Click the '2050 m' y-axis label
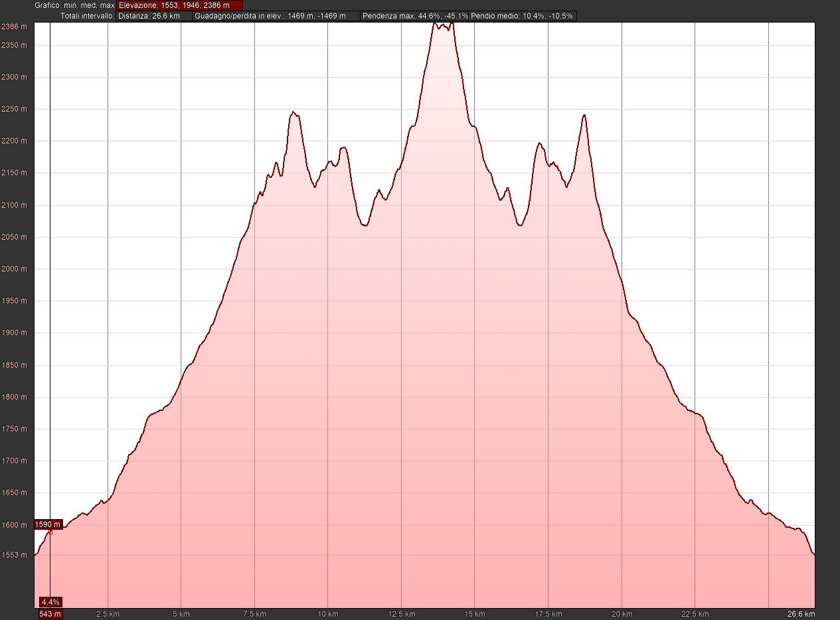The width and height of the screenshot is (840, 620). (14, 237)
